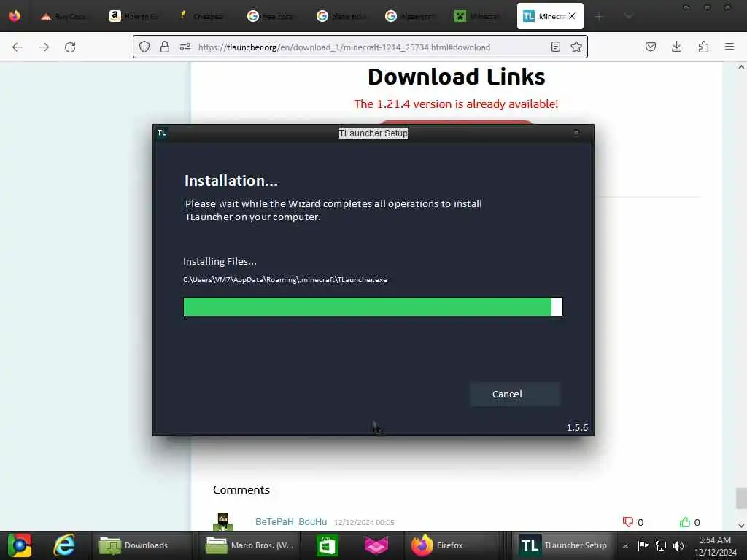
Task: Open the pink box app in taskbar
Action: 376,545
